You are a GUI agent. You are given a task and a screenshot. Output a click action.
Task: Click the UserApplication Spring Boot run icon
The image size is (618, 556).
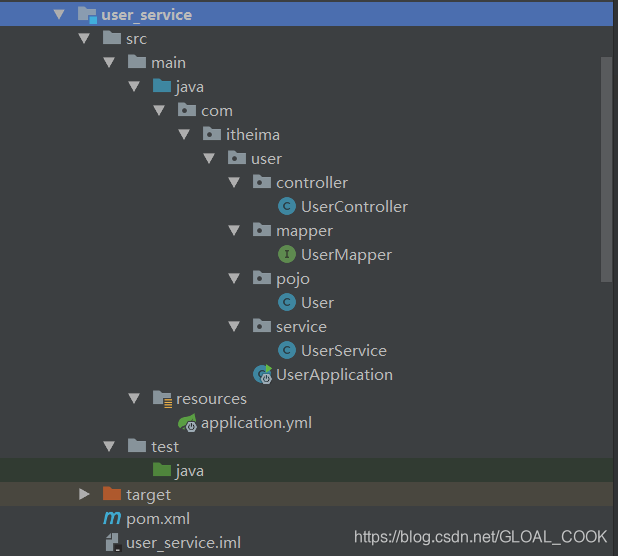click(x=262, y=374)
